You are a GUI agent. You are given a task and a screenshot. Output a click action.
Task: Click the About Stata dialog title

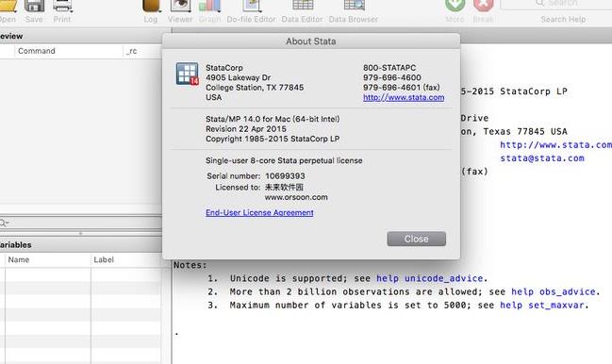[310, 41]
